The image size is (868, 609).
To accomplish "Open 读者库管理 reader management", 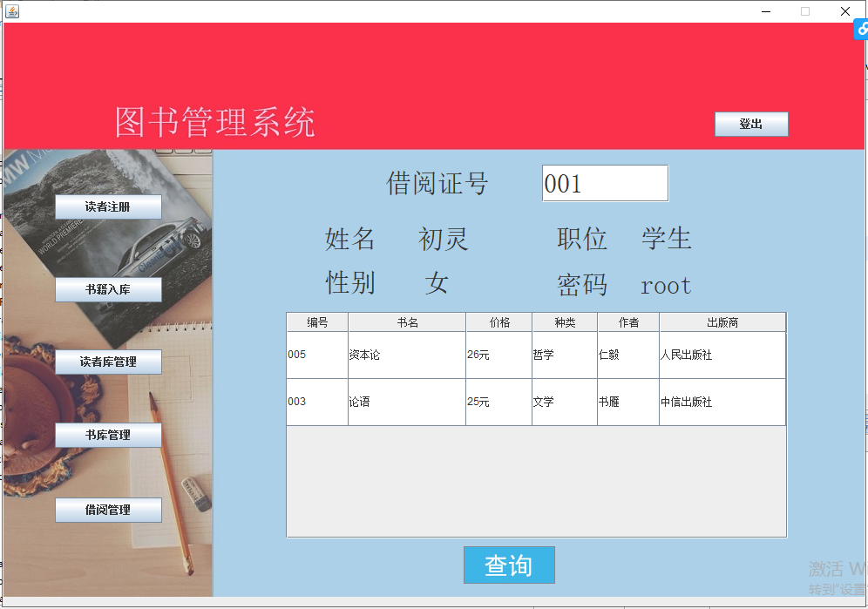I will click(x=108, y=362).
